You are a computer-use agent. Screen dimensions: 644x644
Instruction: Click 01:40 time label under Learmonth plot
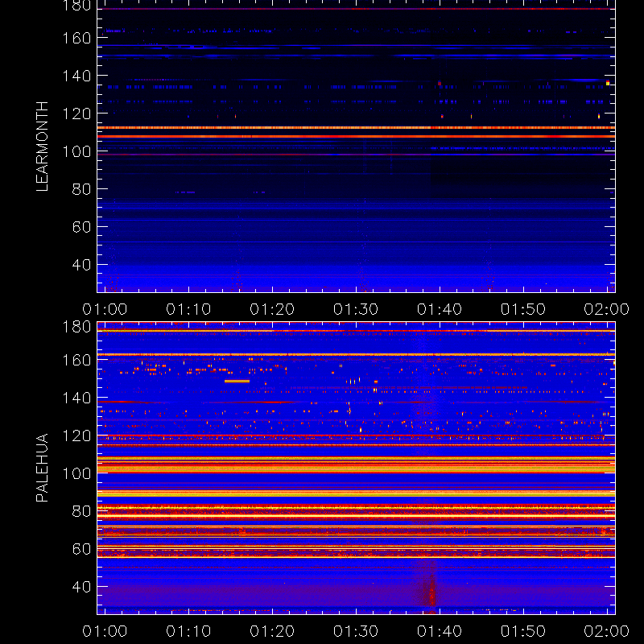tap(440, 309)
